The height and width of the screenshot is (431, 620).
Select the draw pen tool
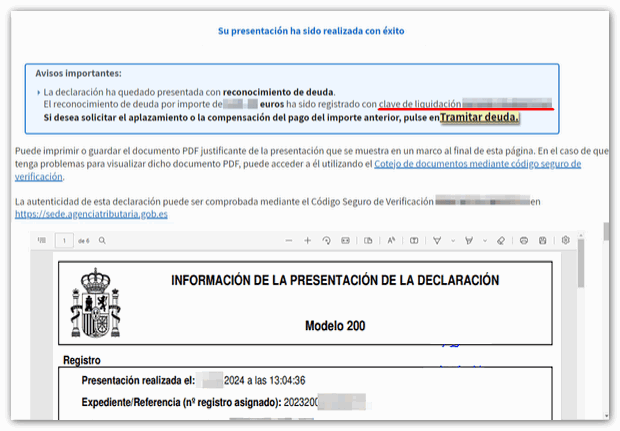click(x=437, y=241)
